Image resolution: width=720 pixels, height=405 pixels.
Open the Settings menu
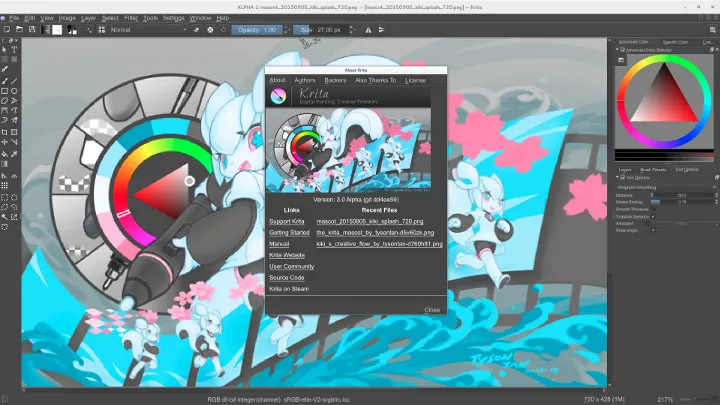174,18
